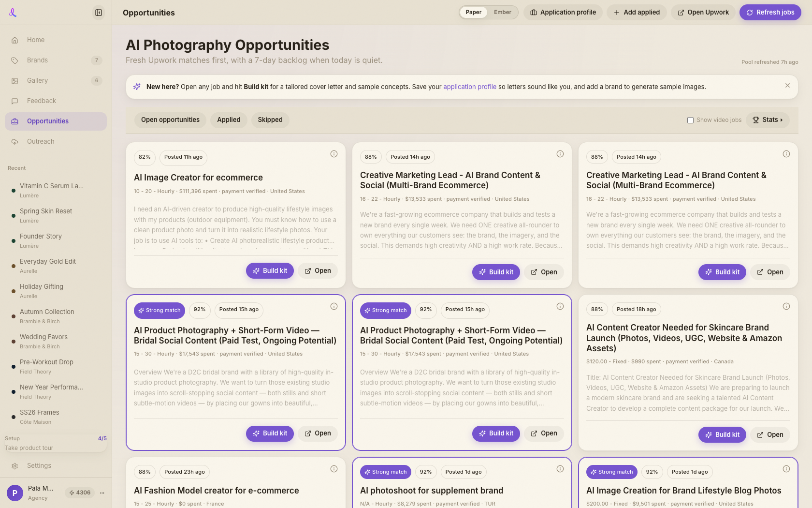The image size is (812, 508).
Task: Build kit for AI Image Creator for ecommerce
Action: pos(270,271)
